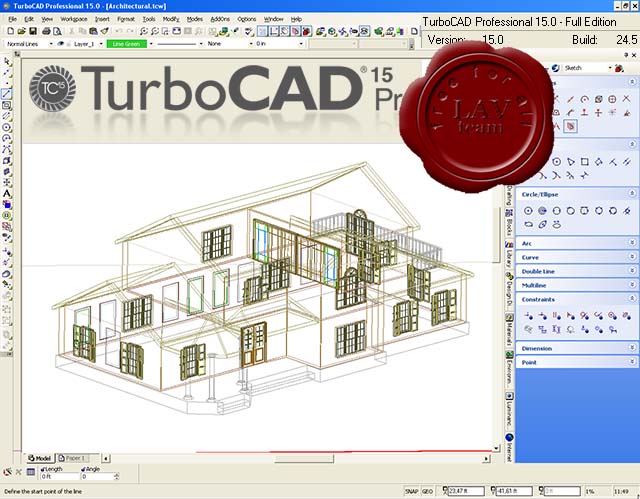Viewport: 640px width, 499px height.
Task: Select the arrow Select tool
Action: 7,61
